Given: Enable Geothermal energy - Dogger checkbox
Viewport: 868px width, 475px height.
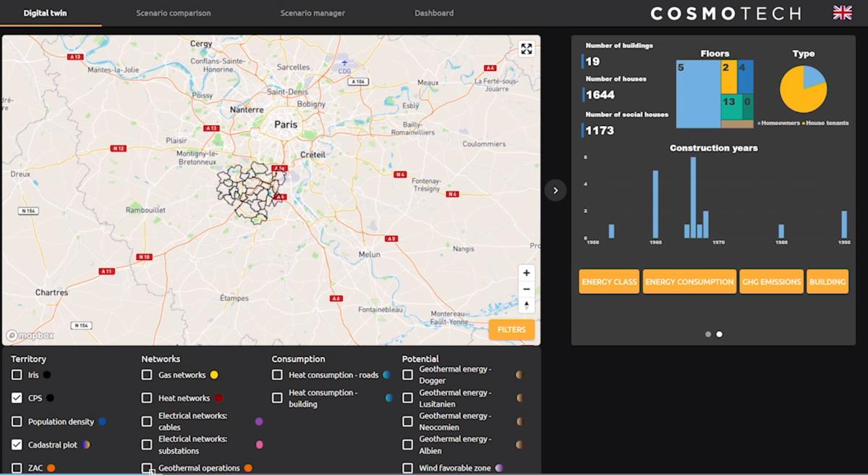Looking at the screenshot, I should 407,375.
